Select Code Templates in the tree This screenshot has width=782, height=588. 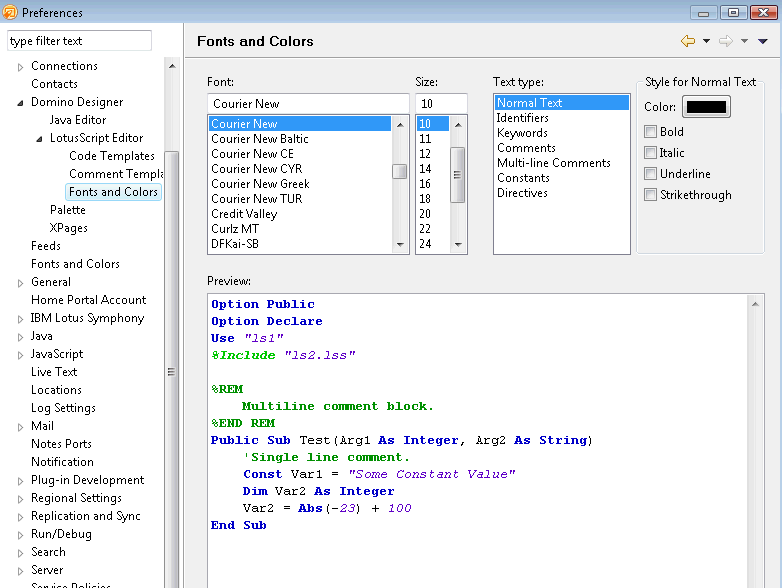tap(112, 156)
